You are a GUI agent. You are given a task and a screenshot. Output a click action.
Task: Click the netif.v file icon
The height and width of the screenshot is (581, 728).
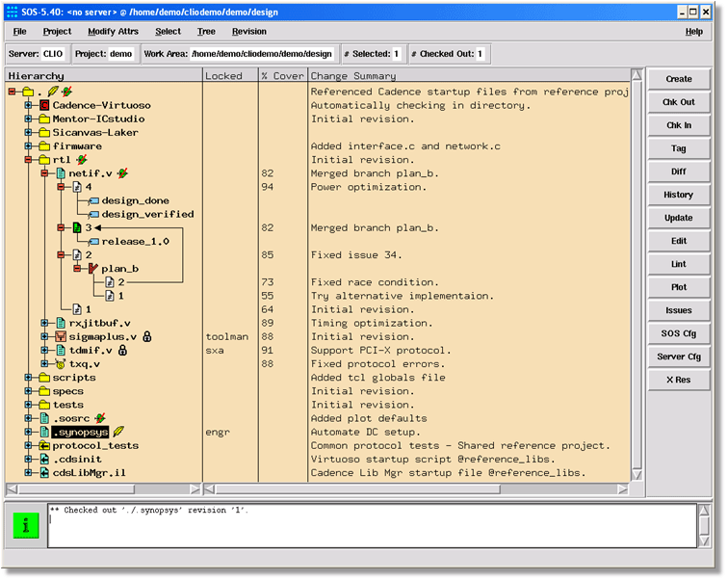click(x=61, y=173)
